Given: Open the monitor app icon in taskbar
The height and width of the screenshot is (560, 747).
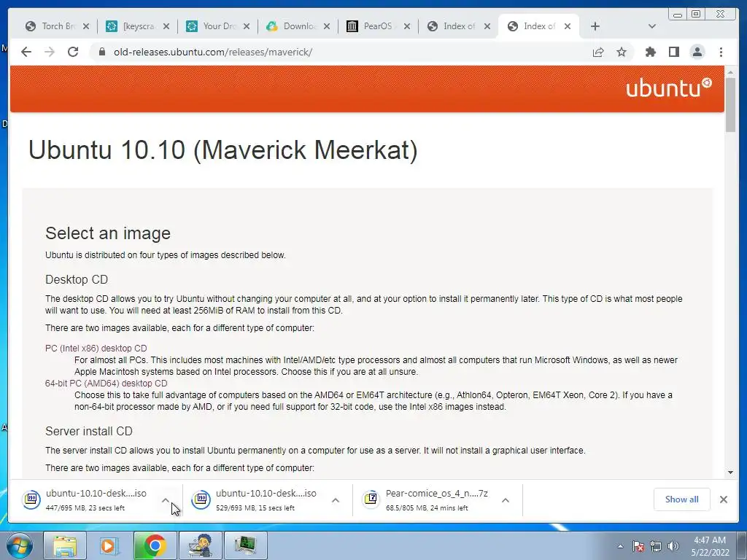Looking at the screenshot, I should pos(245,545).
